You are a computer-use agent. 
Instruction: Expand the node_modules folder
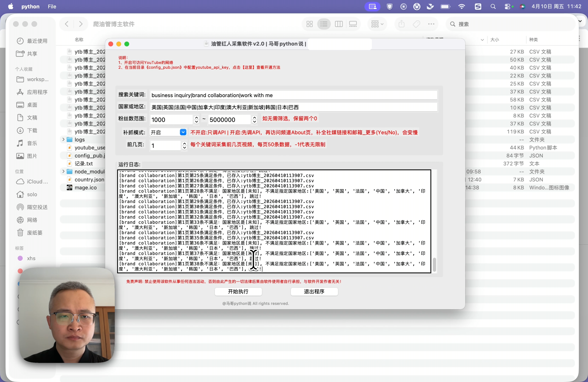point(63,172)
